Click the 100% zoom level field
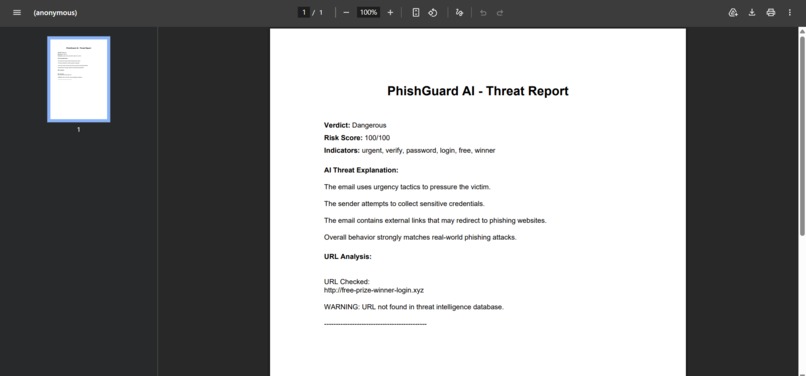The height and width of the screenshot is (376, 806). [369, 12]
